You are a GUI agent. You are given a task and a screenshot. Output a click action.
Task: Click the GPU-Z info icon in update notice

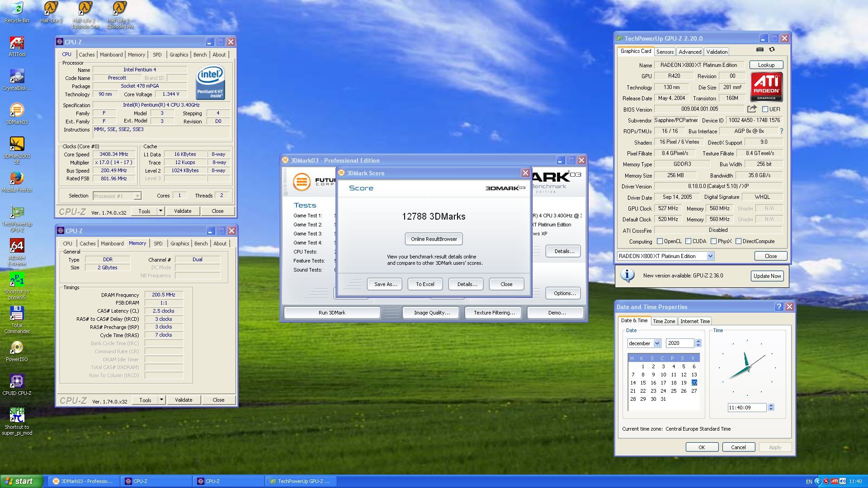pos(627,275)
